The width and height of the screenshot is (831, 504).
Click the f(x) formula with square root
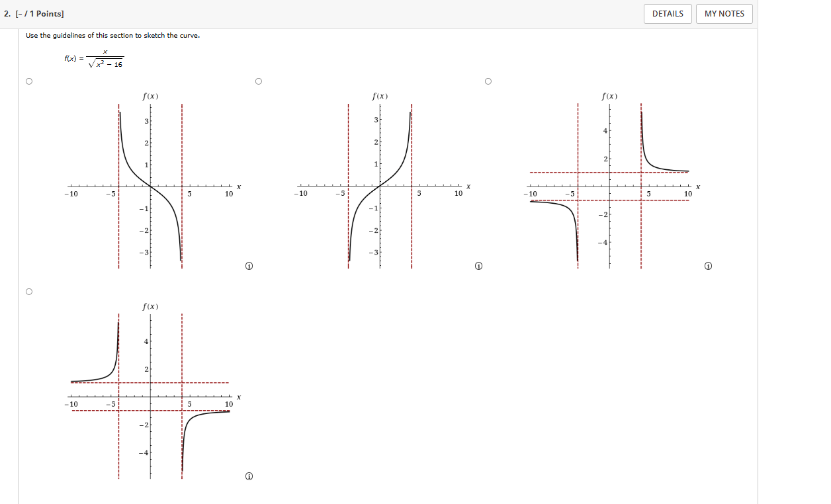tap(95, 59)
